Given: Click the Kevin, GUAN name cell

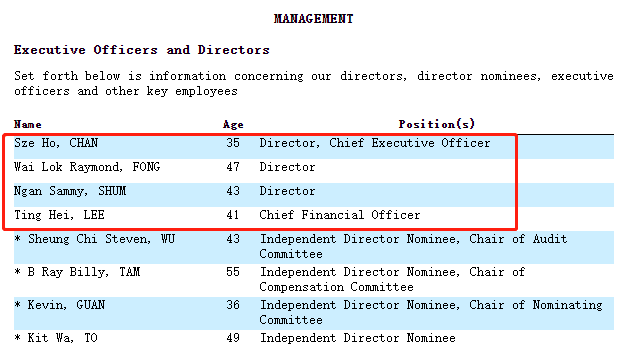Looking at the screenshot, I should (x=60, y=305).
